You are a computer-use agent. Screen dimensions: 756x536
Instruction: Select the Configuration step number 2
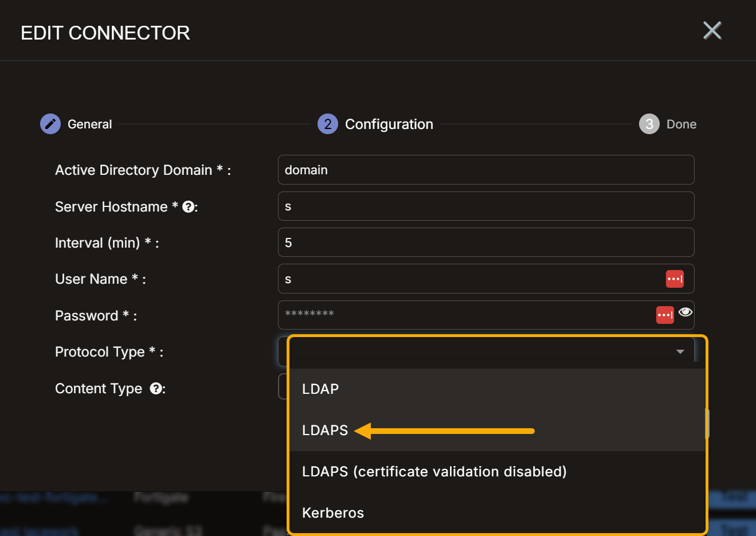point(328,124)
